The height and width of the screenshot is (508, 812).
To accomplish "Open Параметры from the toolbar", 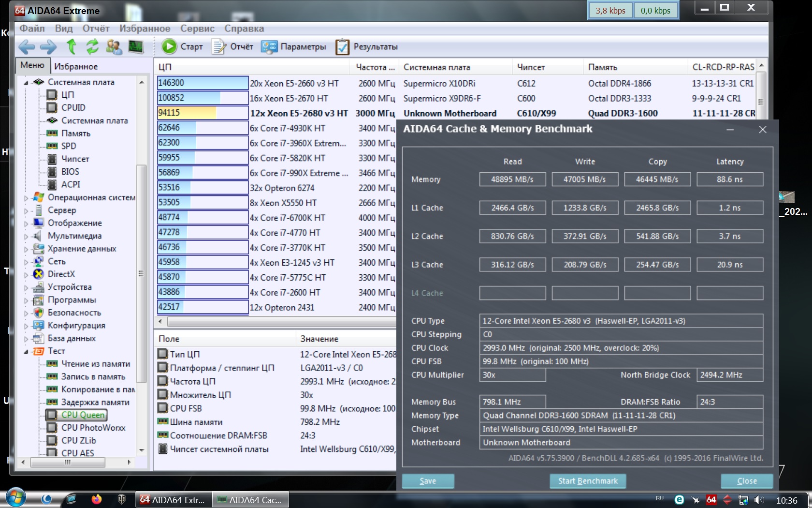I will (x=293, y=46).
